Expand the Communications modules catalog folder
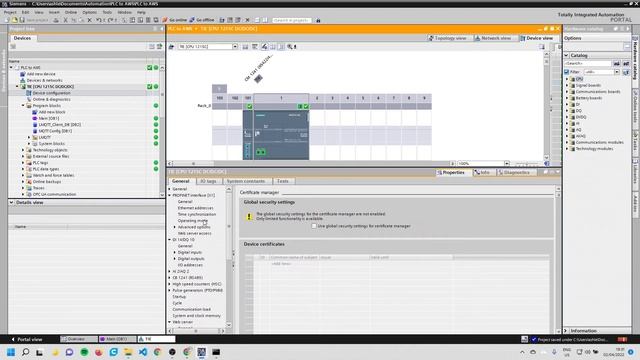640x360 pixels. click(x=567, y=142)
